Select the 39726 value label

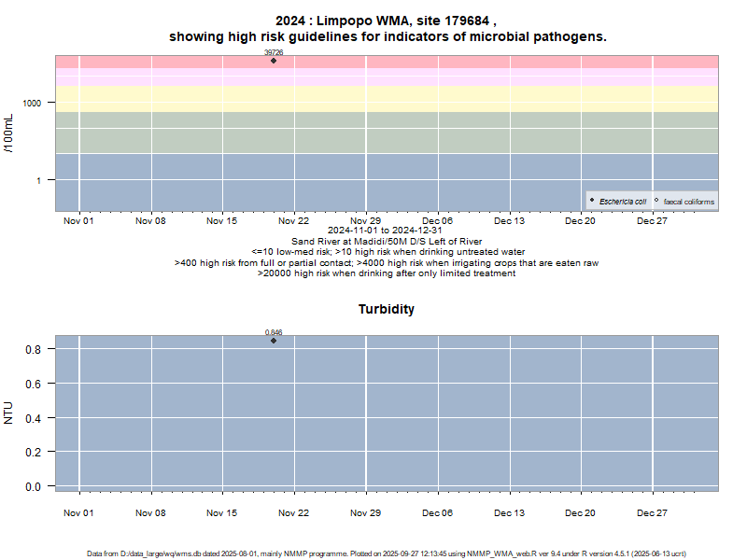274,53
